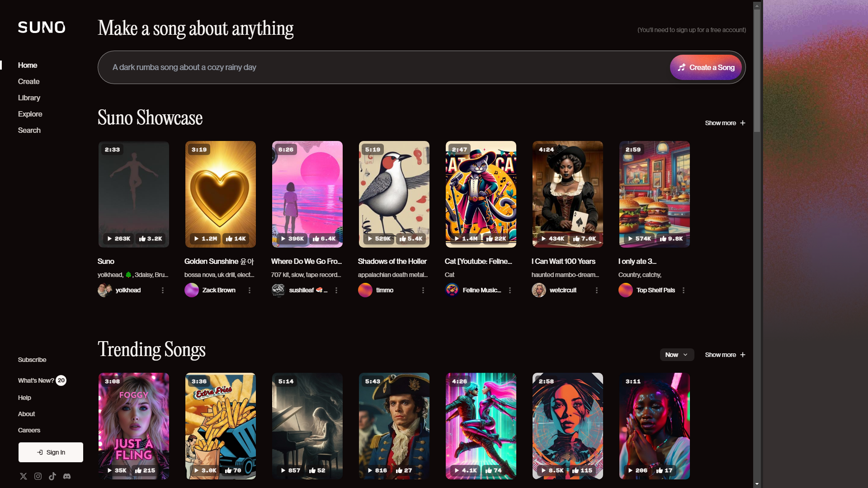Screen dimensions: 868x488
Task: Click the tags 'haunted mambo-dream...'
Action: [x=565, y=275]
